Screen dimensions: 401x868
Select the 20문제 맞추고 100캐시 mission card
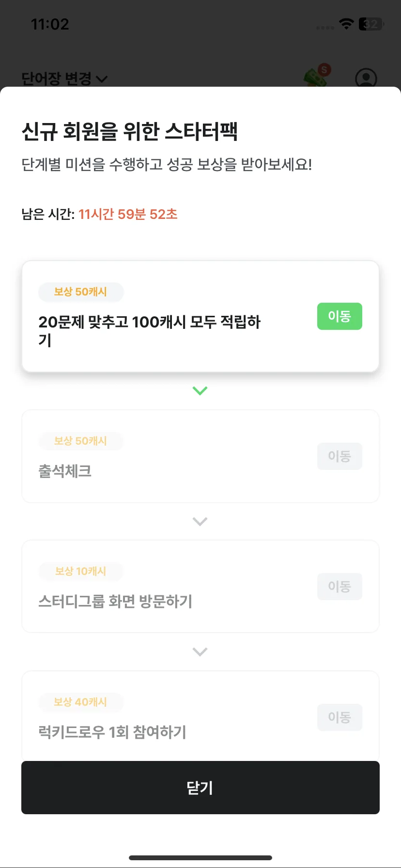point(200,316)
